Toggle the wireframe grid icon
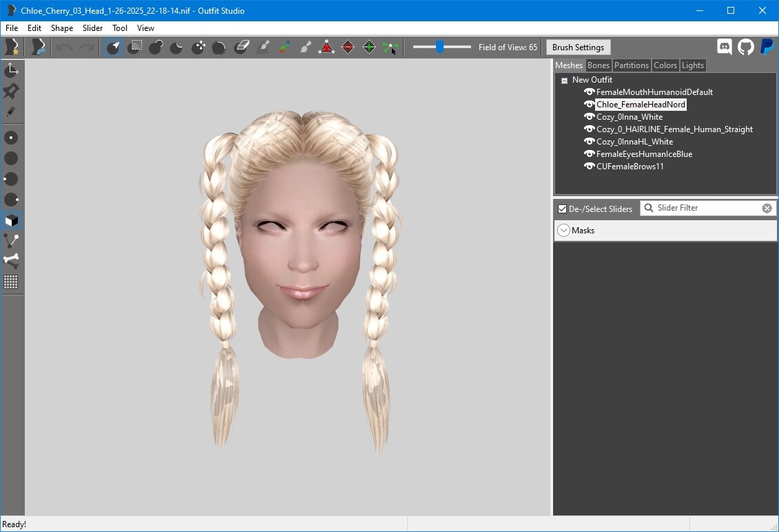This screenshot has height=532, width=779. click(11, 282)
